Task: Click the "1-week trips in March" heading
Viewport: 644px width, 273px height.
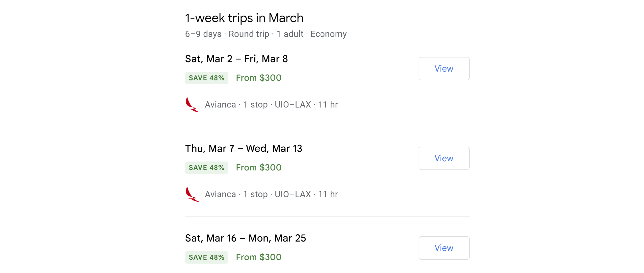Action: [x=244, y=18]
